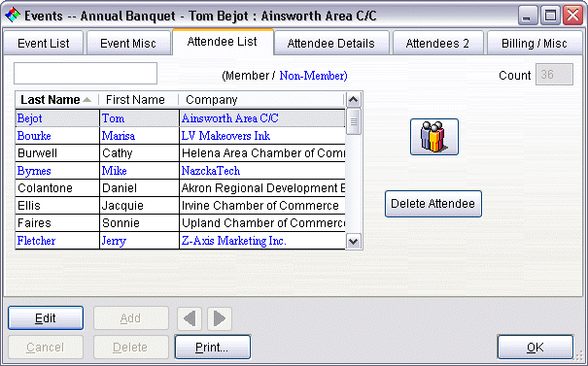
Task: Go to next record arrow
Action: [220, 318]
